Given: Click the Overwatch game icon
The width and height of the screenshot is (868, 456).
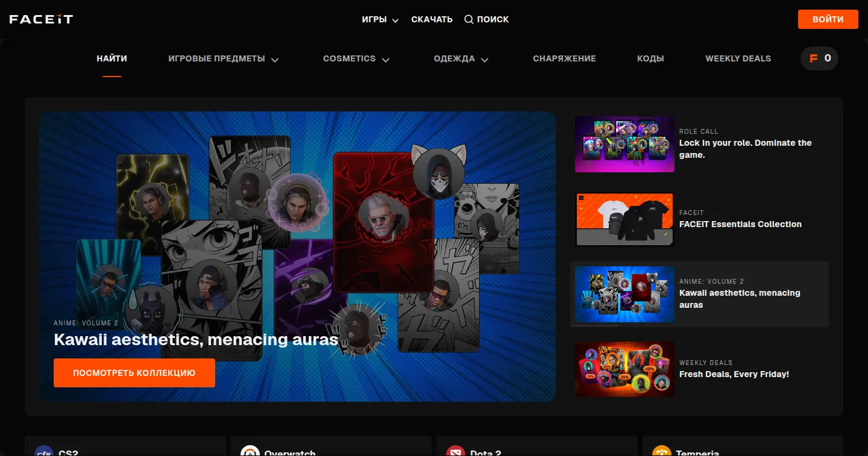Looking at the screenshot, I should pyautogui.click(x=250, y=452).
